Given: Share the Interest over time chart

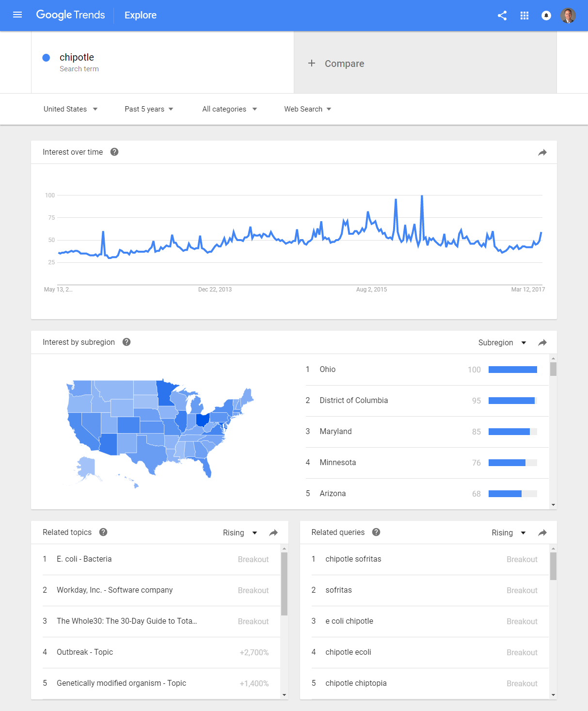Looking at the screenshot, I should pyautogui.click(x=542, y=152).
